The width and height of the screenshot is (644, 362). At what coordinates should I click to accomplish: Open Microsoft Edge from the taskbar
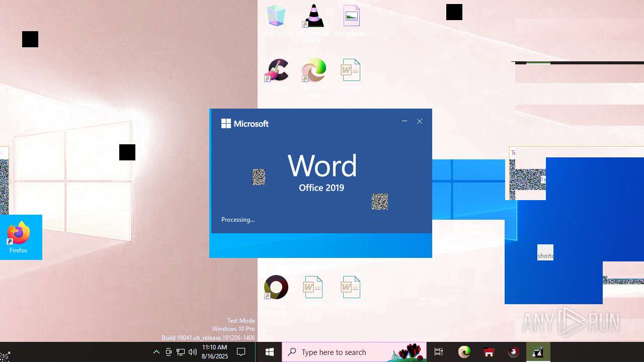pos(464,352)
